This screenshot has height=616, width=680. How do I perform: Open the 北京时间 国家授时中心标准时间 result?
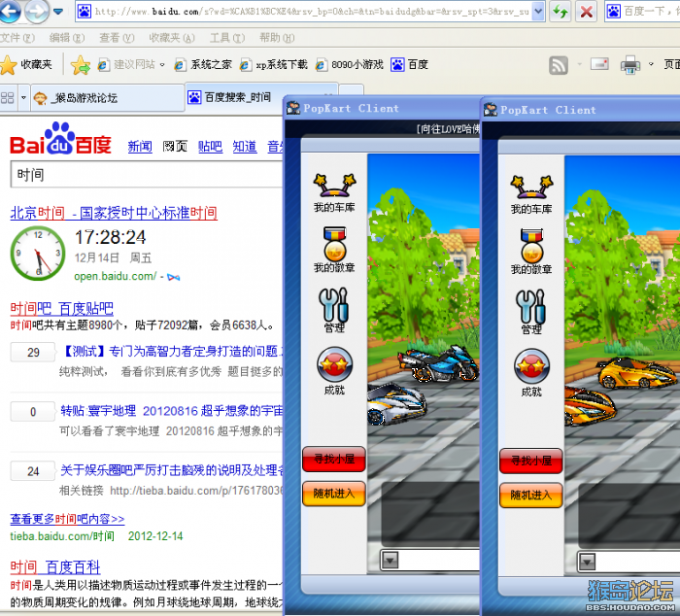point(114,213)
